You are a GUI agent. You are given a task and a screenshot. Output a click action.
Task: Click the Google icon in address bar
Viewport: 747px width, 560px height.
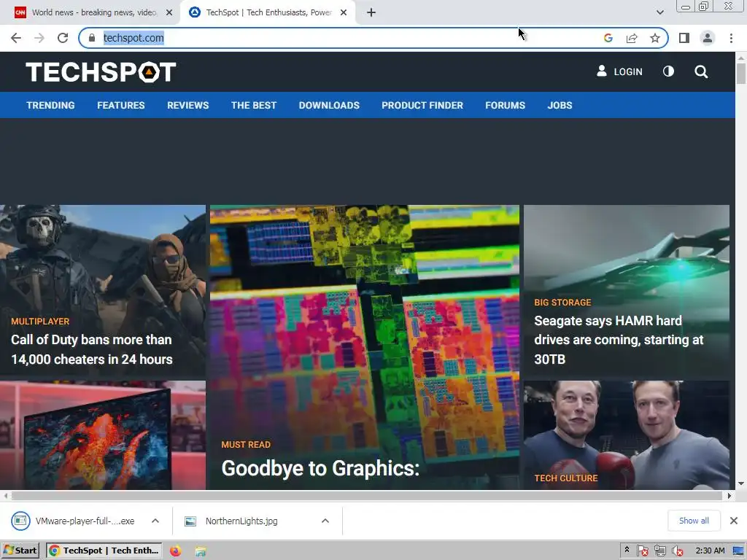608,38
